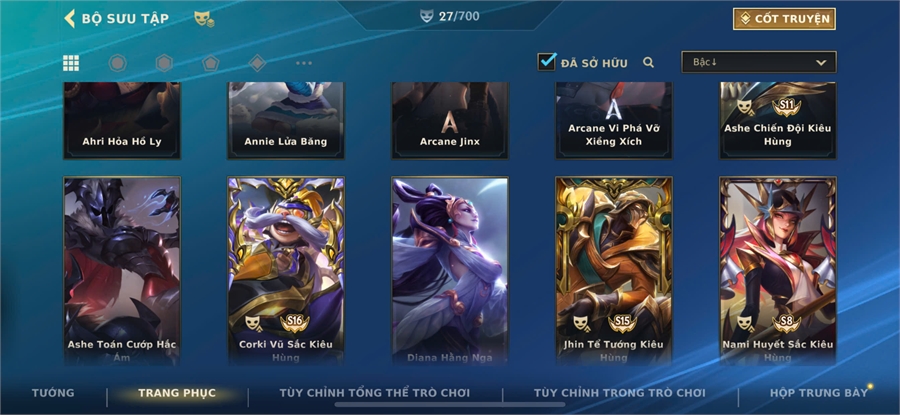This screenshot has width=900, height=415.
Task: Select the circle rarity filter icon
Action: pyautogui.click(x=118, y=63)
